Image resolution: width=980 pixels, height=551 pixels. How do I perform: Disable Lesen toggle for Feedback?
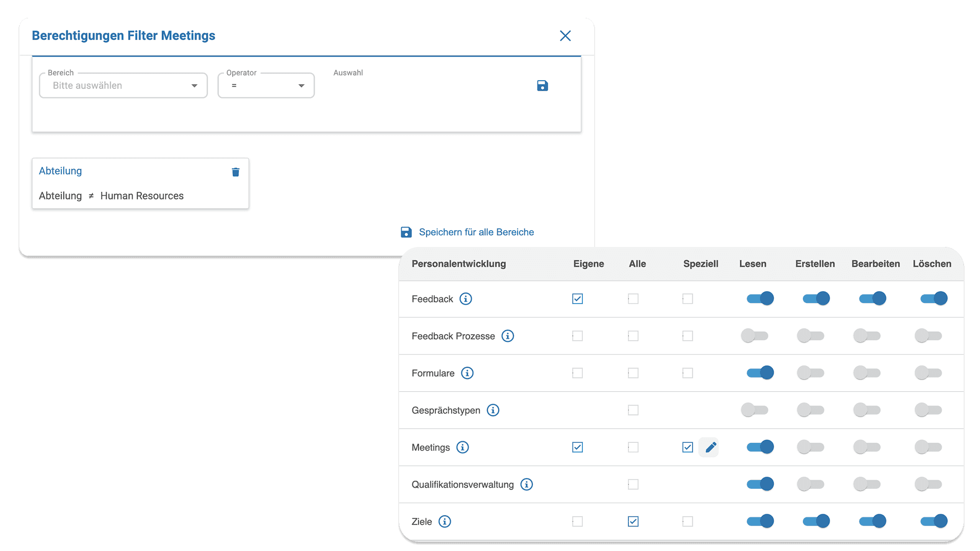[x=760, y=298]
